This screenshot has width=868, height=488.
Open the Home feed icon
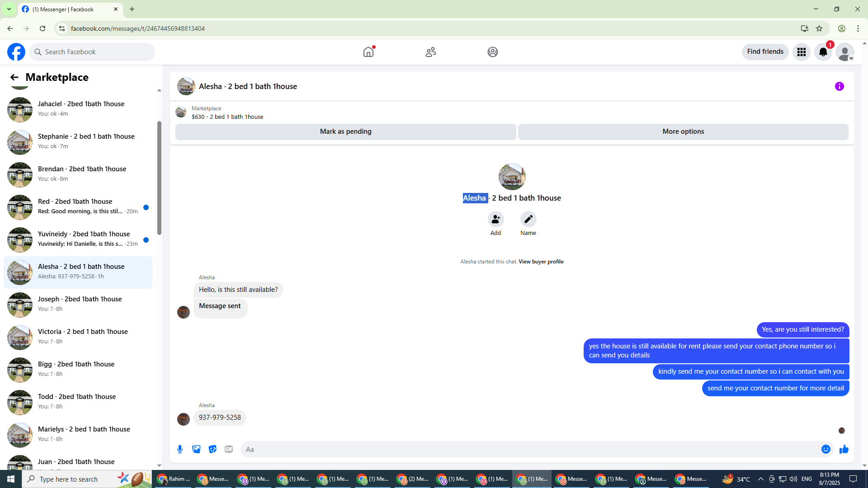click(x=368, y=52)
